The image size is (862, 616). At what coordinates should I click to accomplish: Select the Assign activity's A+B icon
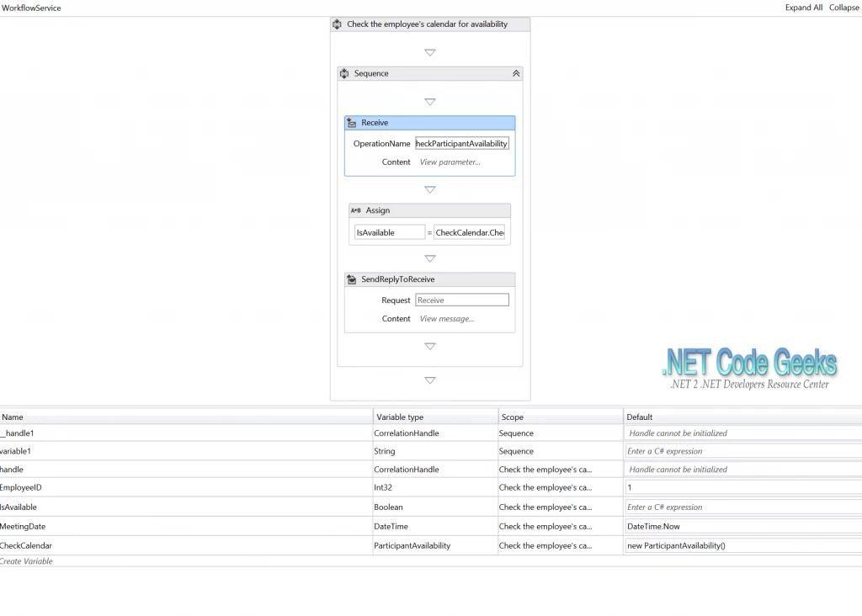356,210
